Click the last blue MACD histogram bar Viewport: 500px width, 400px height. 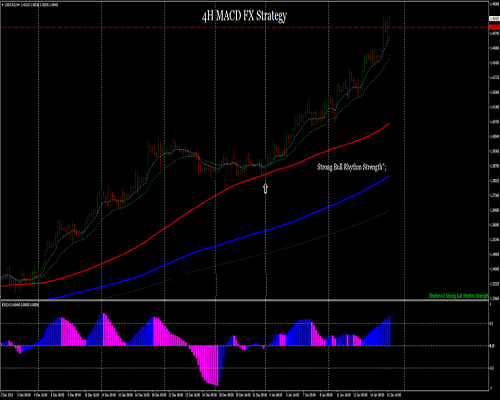pyautogui.click(x=389, y=331)
